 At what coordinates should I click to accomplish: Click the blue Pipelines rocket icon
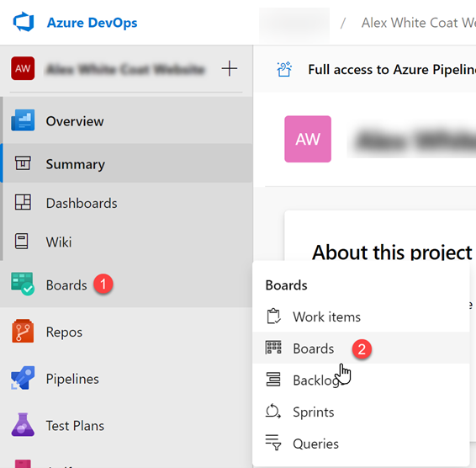(x=23, y=378)
